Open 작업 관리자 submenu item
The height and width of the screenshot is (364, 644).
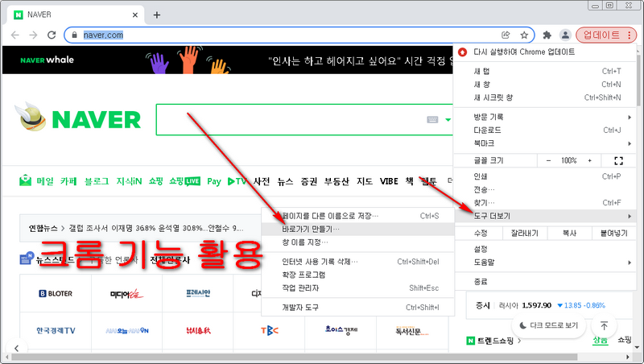pyautogui.click(x=357, y=288)
